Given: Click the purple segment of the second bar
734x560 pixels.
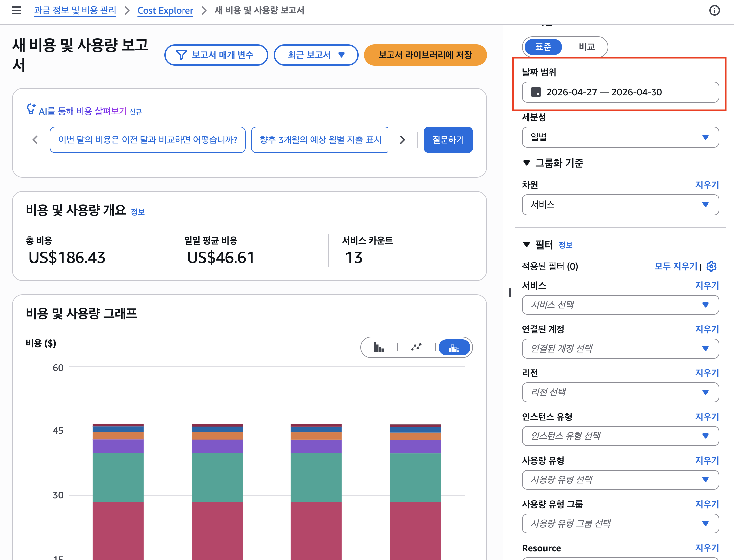Looking at the screenshot, I should 217,446.
